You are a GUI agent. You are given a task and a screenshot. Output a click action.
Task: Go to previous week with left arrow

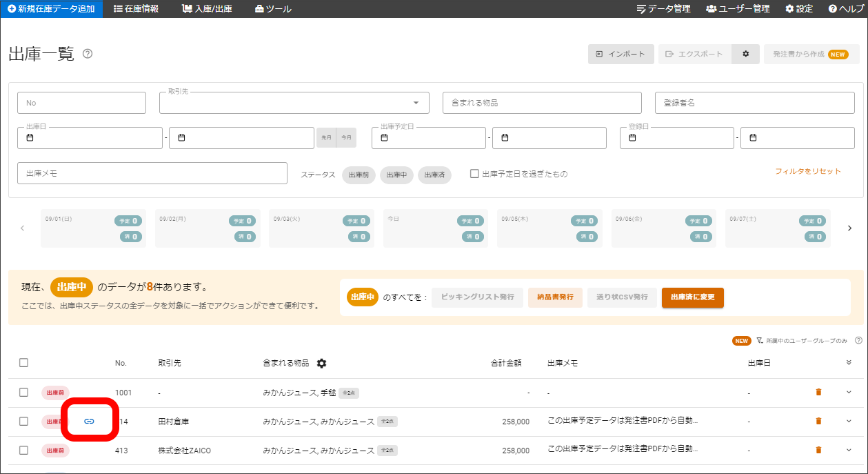click(x=23, y=228)
